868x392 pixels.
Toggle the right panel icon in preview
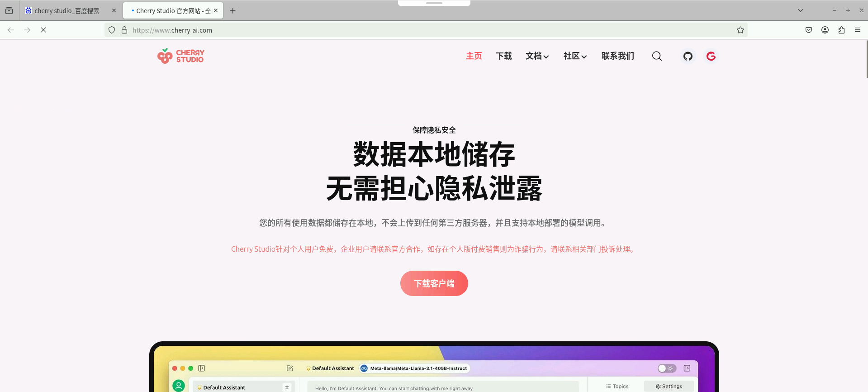(687, 368)
